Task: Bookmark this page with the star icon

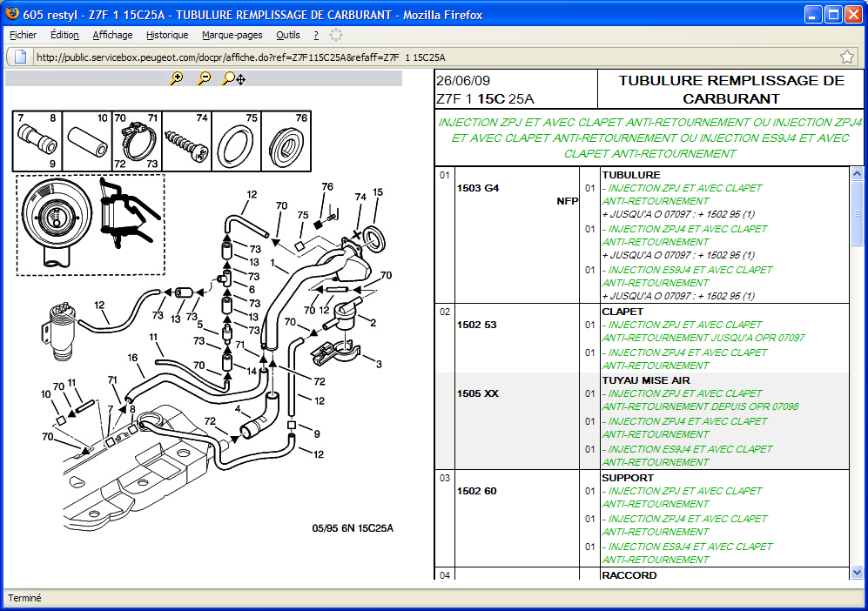Action: pyautogui.click(x=846, y=57)
